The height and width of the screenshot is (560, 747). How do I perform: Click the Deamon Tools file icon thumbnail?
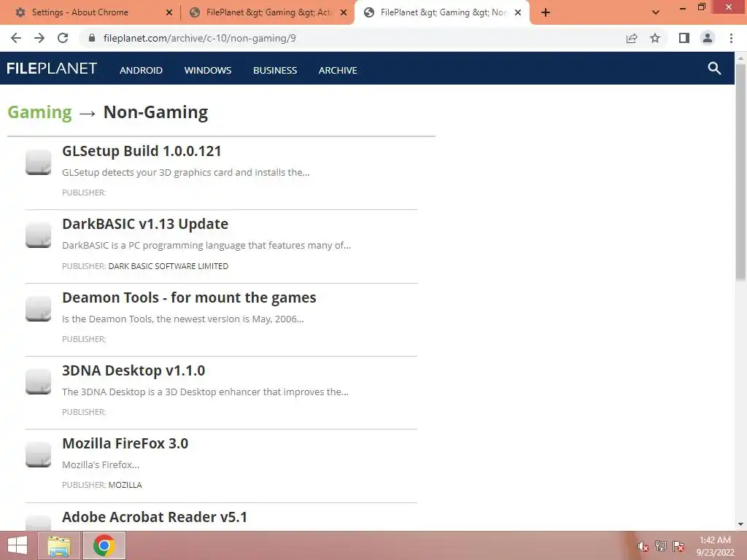click(x=38, y=308)
